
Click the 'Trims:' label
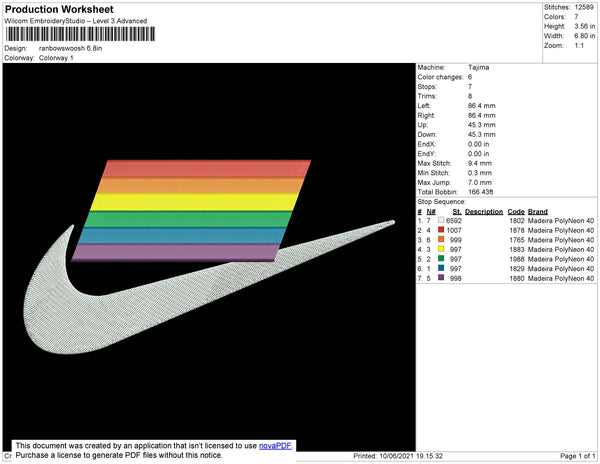tap(427, 96)
